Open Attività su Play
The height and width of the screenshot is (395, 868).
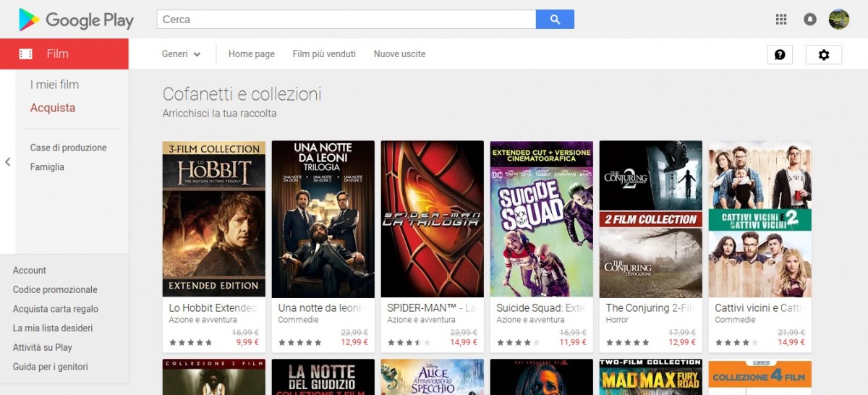tap(43, 347)
